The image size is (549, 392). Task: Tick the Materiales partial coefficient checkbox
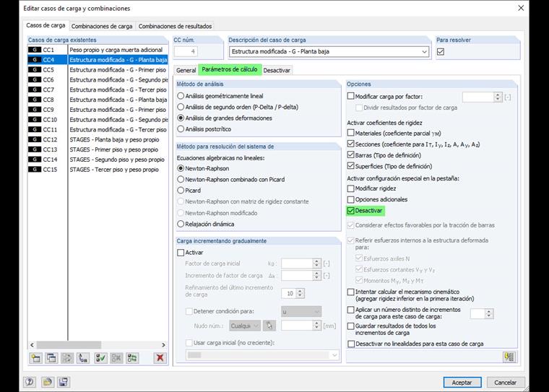tap(351, 133)
